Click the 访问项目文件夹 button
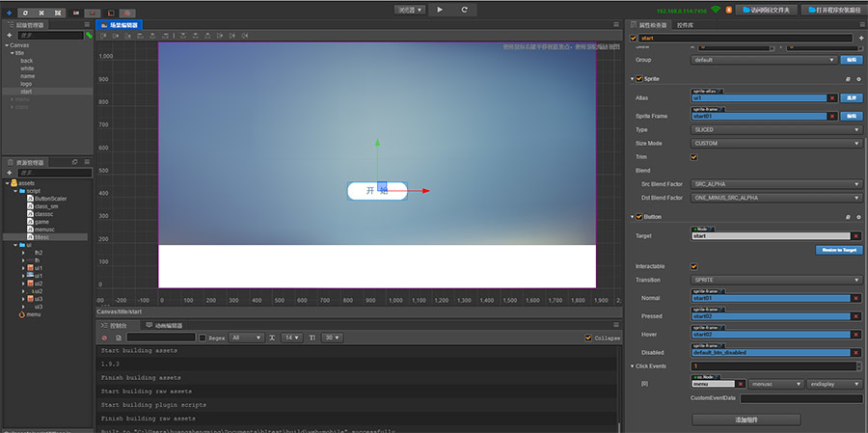The width and height of the screenshot is (868, 433). pos(766,10)
